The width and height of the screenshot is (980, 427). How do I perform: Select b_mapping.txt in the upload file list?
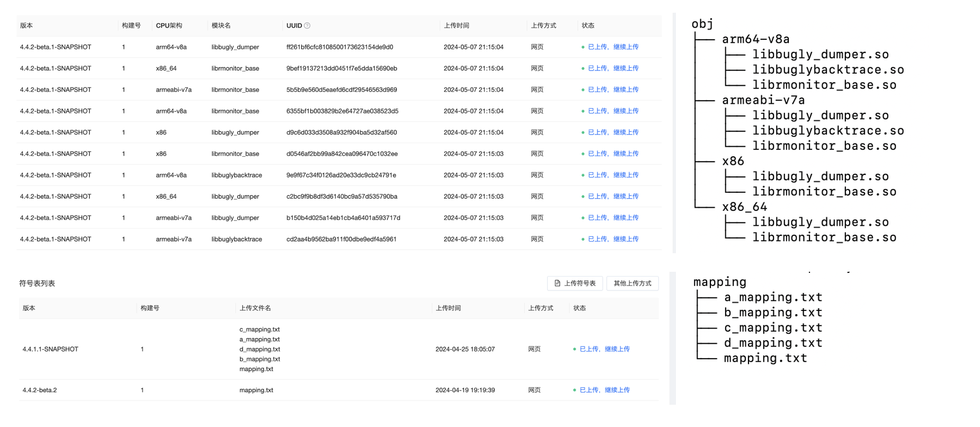click(x=260, y=359)
